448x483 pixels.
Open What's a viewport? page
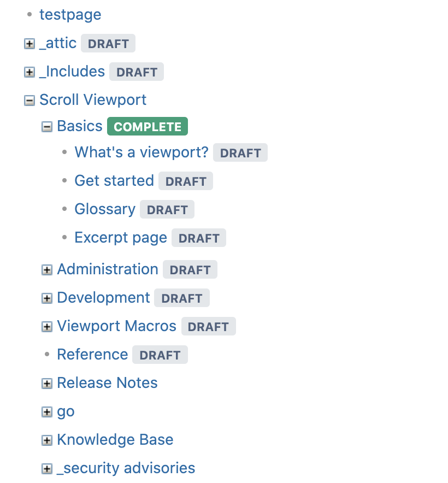142,152
